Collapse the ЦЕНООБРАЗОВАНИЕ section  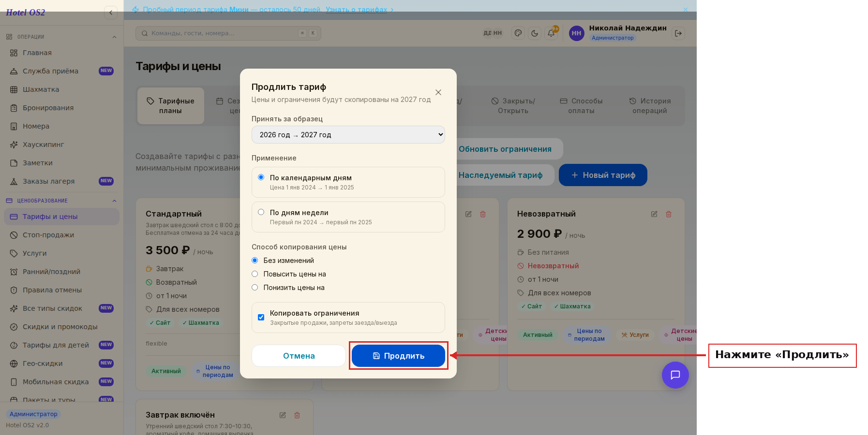114,201
